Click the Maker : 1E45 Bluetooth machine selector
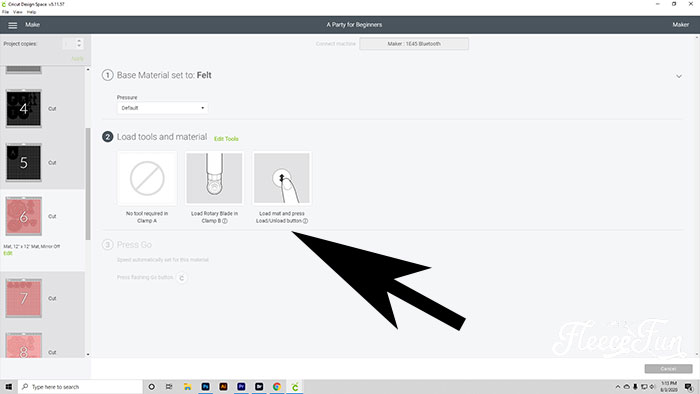The height and width of the screenshot is (394, 700). [414, 44]
